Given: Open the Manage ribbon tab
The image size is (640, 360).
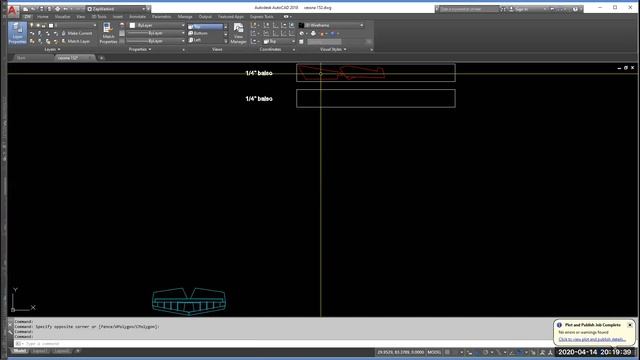Looking at the screenshot, I should 185,17.
